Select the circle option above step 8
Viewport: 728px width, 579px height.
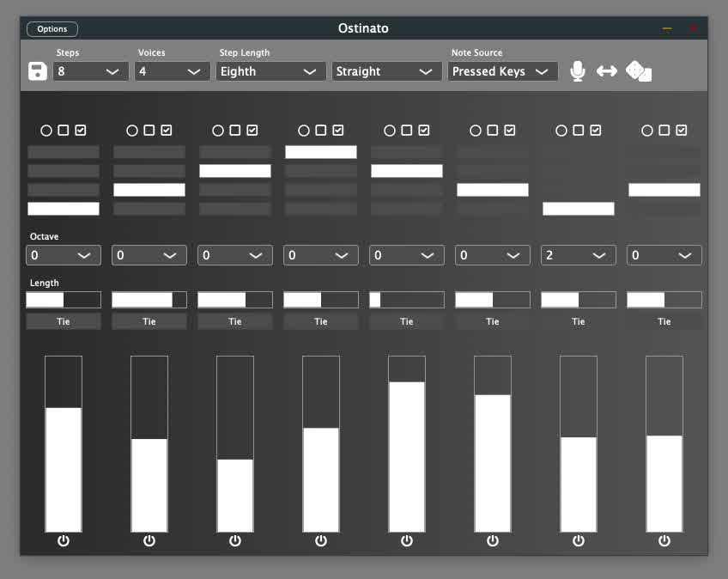pyautogui.click(x=647, y=131)
